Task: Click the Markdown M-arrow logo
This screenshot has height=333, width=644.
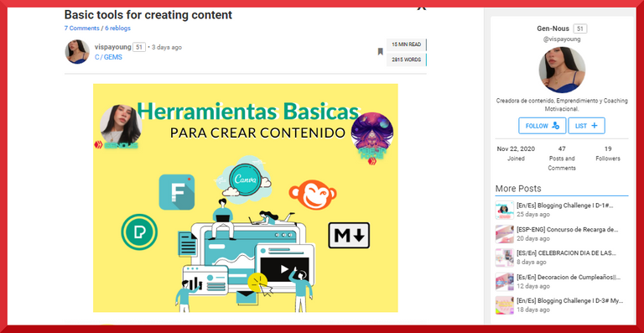Action: [x=349, y=235]
